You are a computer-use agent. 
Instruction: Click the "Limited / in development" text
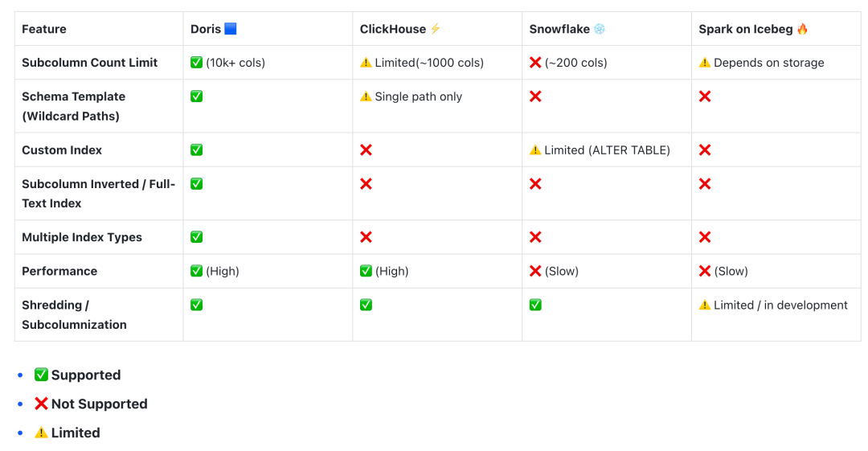[780, 305]
